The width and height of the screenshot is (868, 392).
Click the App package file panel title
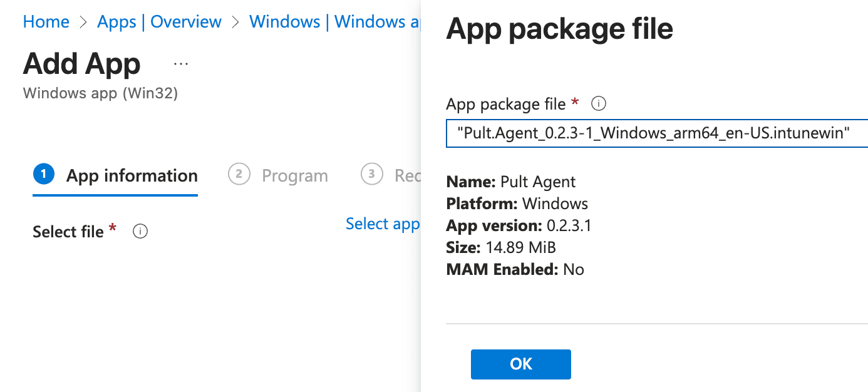point(559,29)
